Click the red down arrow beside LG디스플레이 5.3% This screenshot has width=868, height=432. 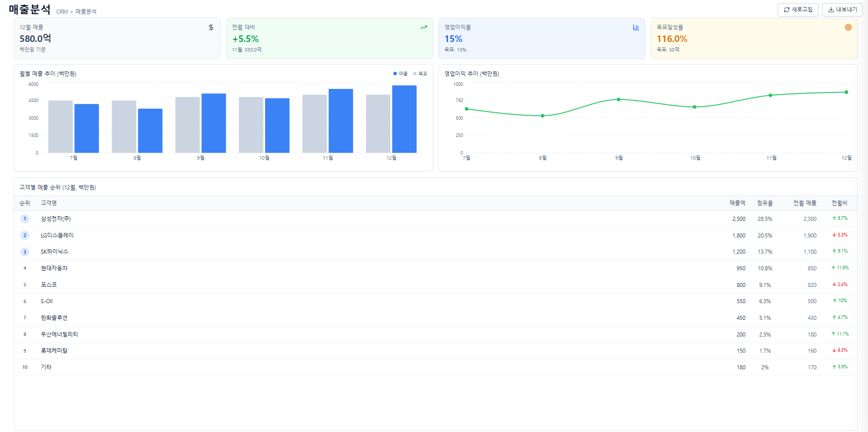pos(835,235)
